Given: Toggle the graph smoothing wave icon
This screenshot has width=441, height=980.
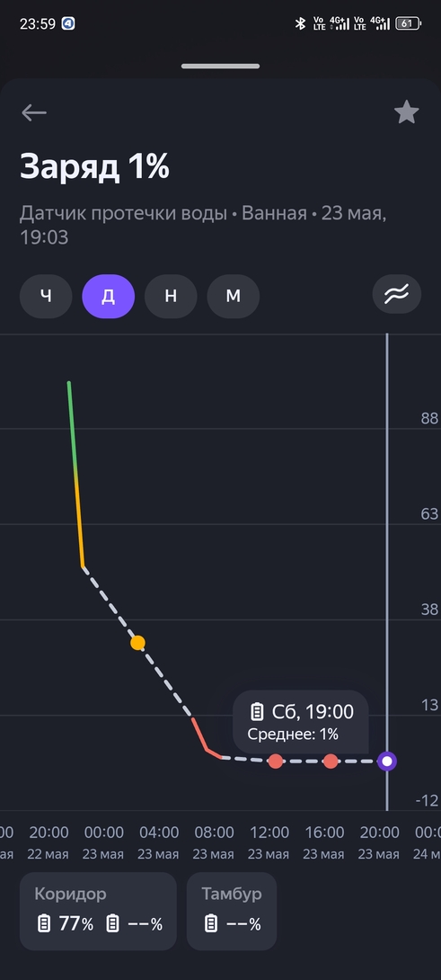Looking at the screenshot, I should [397, 294].
